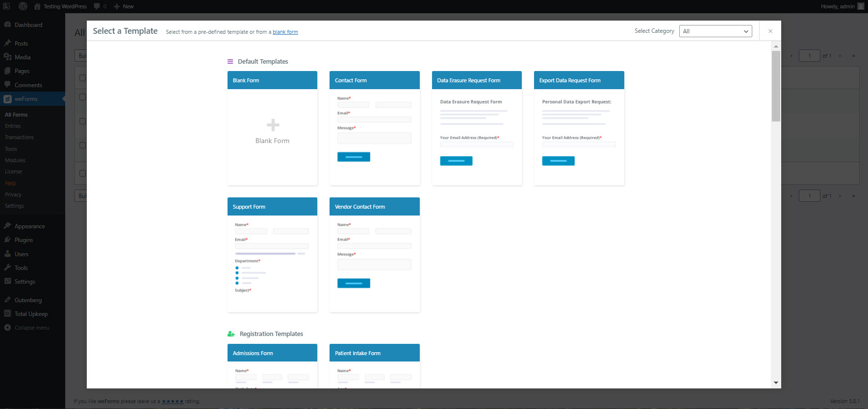Choose the Contact Form template card

click(x=375, y=128)
